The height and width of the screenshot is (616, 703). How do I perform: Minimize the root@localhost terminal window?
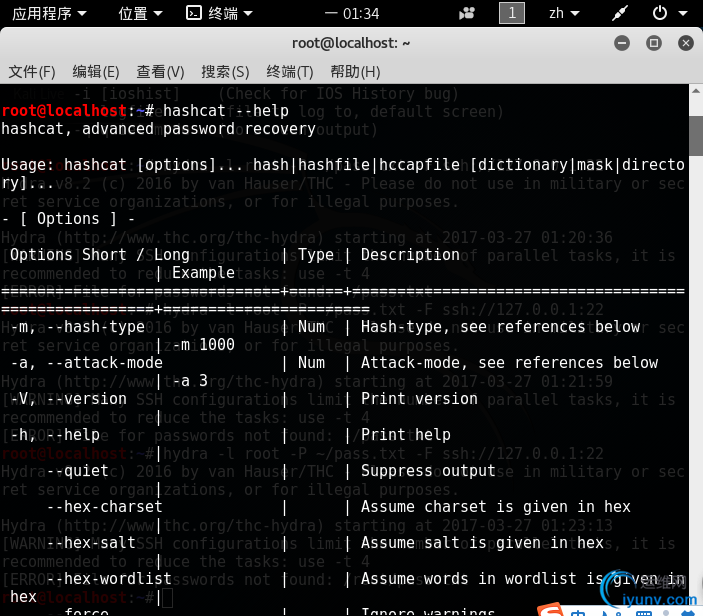(x=622, y=43)
